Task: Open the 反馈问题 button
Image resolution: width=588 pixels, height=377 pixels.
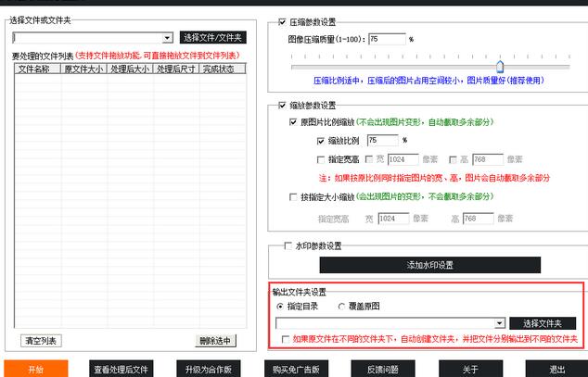Action: click(x=383, y=370)
